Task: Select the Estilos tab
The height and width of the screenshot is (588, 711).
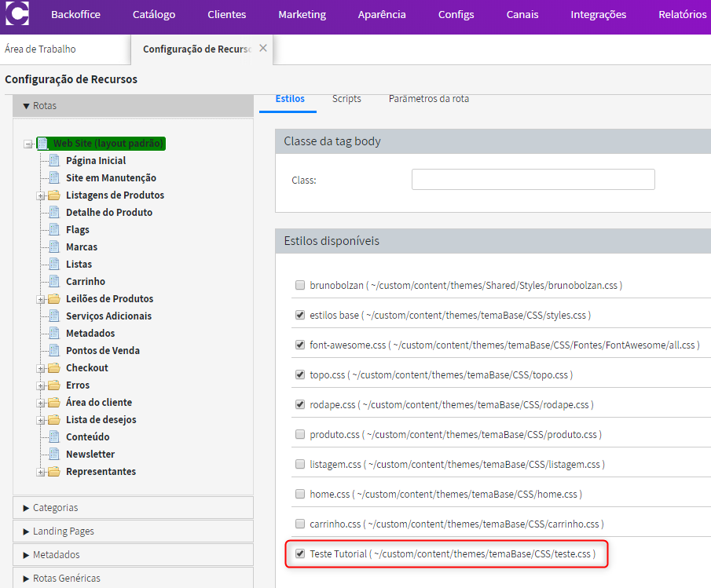Action: pos(290,99)
